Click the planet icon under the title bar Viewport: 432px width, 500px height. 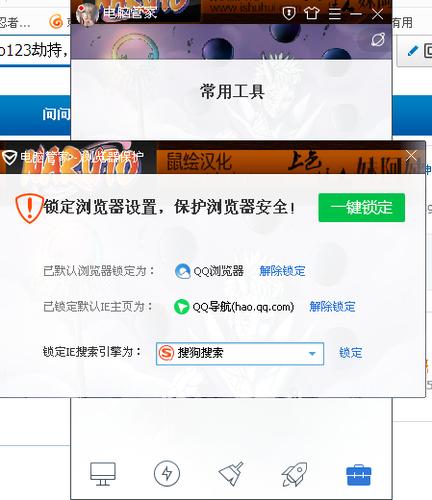click(378, 40)
